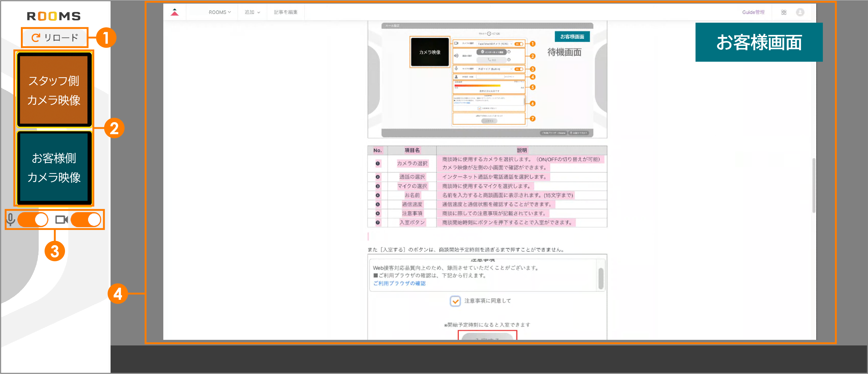Click the microphone icon beside the mute switch
Screen dimensions: 868x374
click(11, 220)
